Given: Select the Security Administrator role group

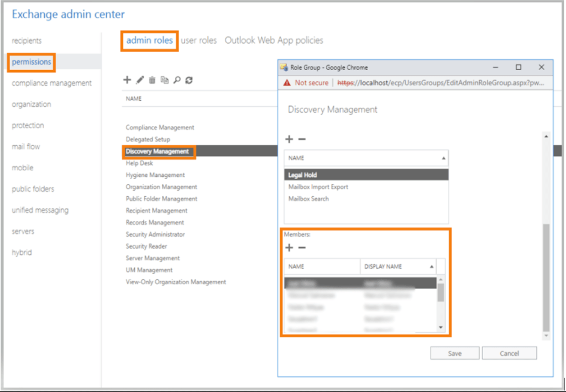Looking at the screenshot, I should (x=155, y=234).
